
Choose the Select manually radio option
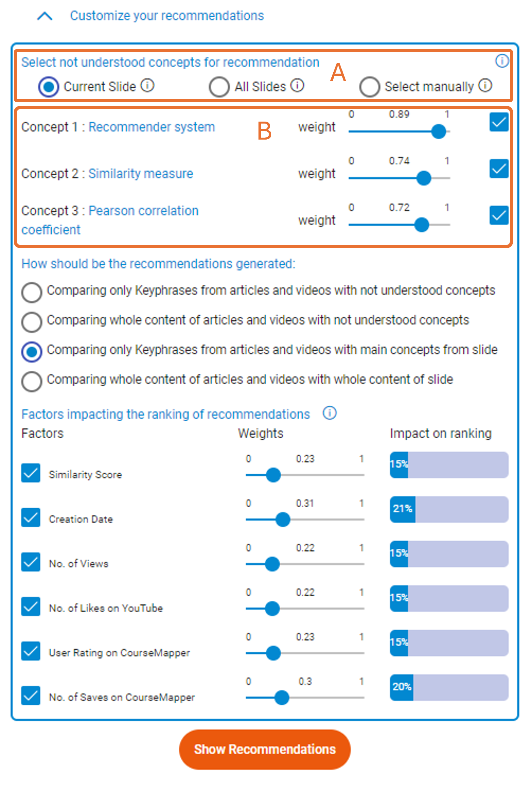point(370,87)
